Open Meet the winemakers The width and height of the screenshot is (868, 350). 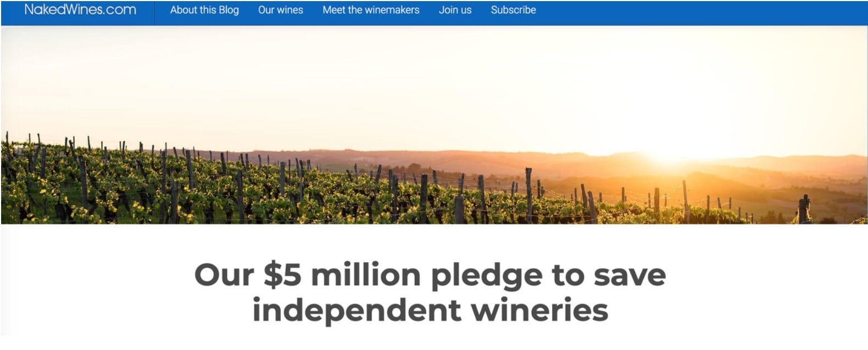pos(371,10)
